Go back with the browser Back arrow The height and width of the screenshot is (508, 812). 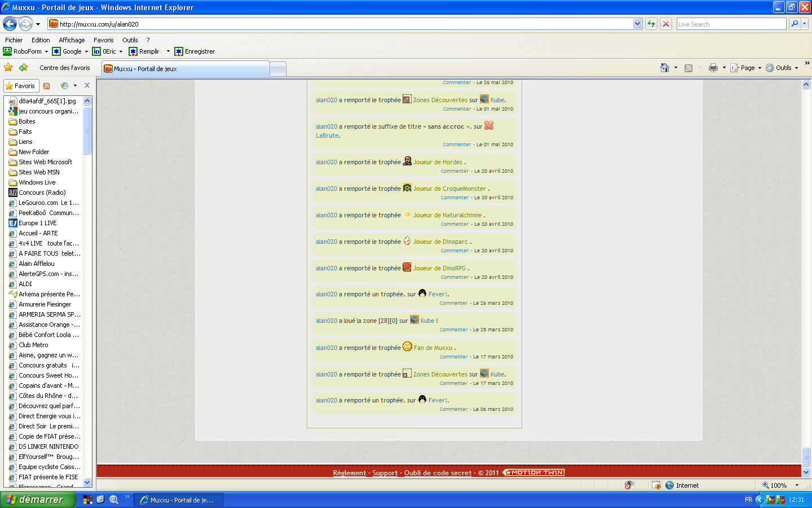click(10, 24)
